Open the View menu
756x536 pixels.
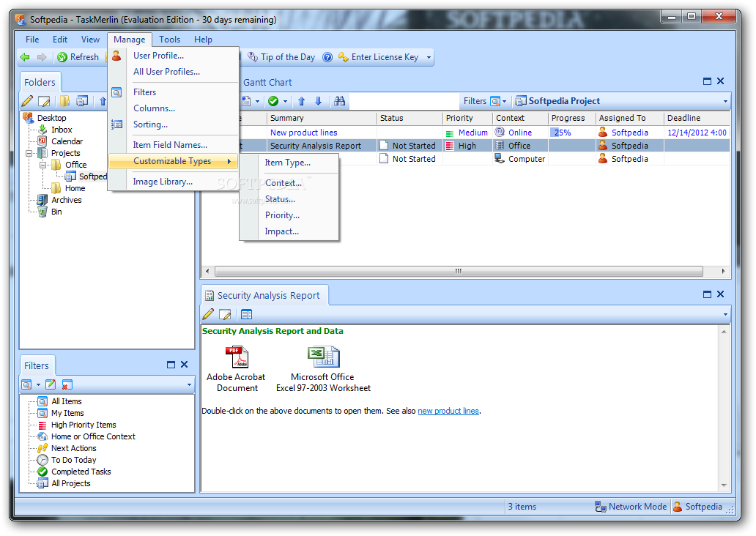[x=90, y=40]
